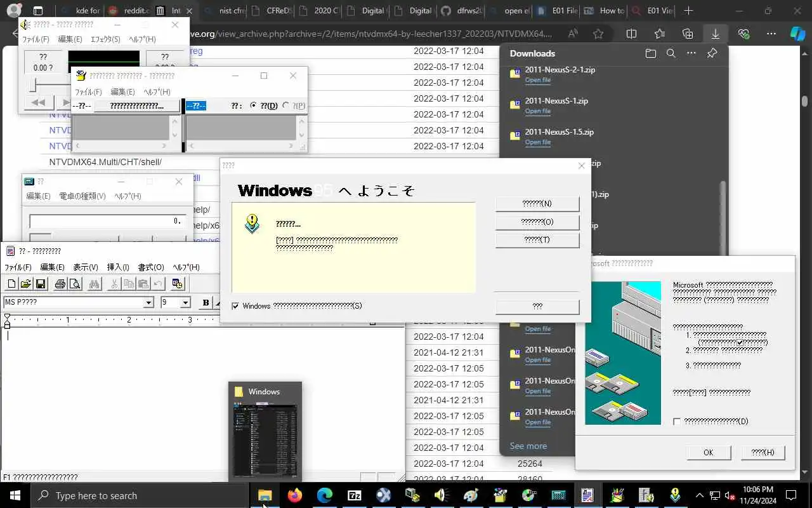Image resolution: width=812 pixels, height=508 pixels.
Task: Click the taskbar search box
Action: click(x=140, y=495)
